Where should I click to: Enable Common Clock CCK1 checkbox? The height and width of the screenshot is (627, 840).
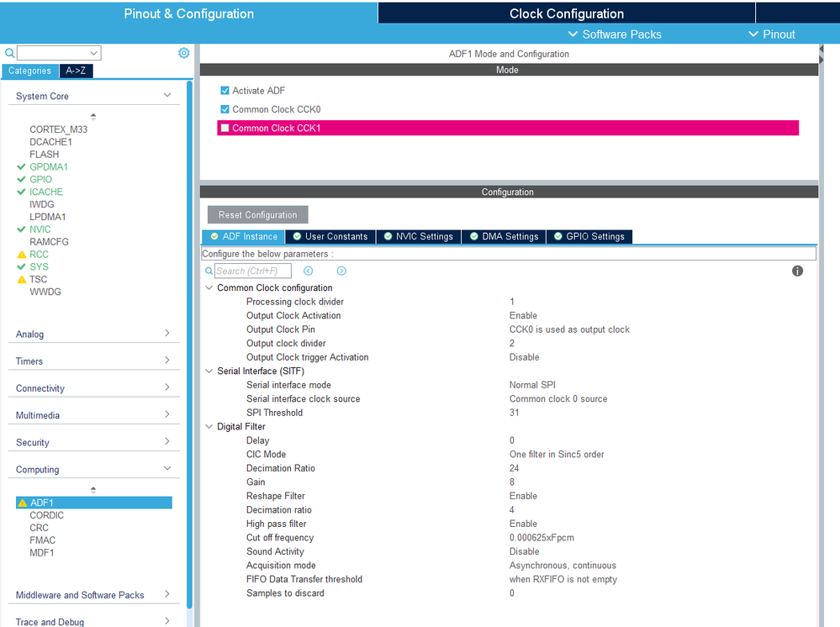tap(225, 128)
